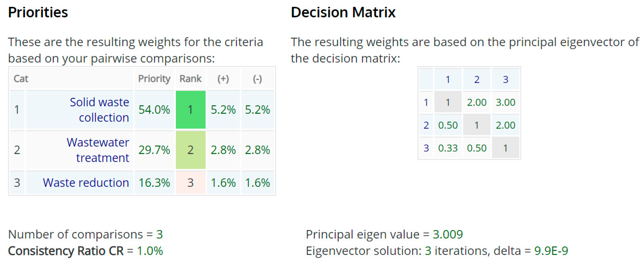This screenshot has width=644, height=263.
Task: Click the pink rank 3 cell
Action: [191, 183]
